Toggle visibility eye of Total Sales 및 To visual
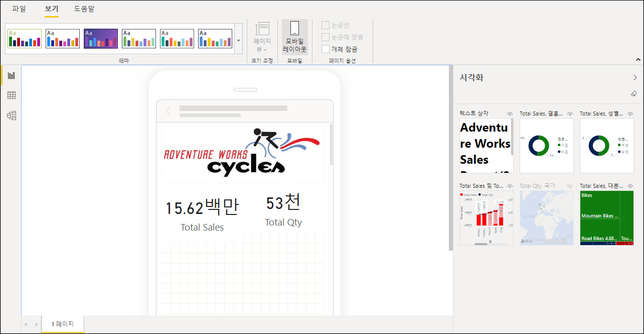 510,186
